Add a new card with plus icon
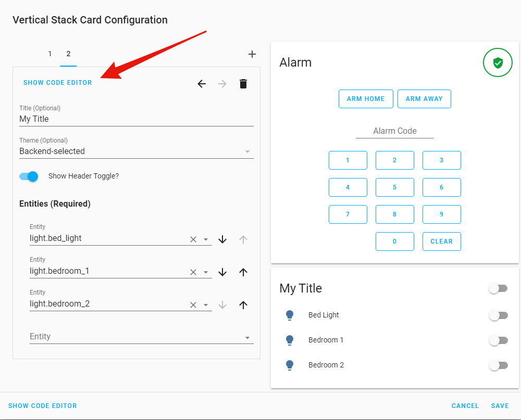 tap(252, 54)
